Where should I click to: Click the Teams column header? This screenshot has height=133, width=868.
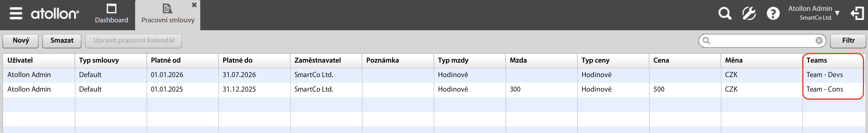[x=816, y=60]
